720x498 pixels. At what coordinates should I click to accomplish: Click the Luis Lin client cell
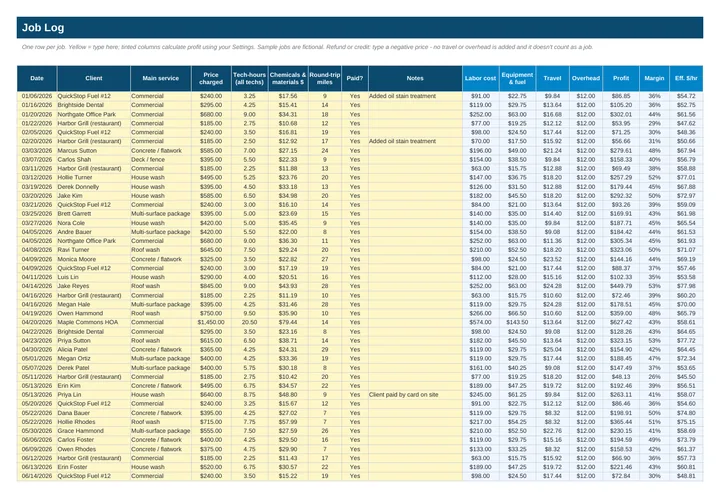(94, 277)
